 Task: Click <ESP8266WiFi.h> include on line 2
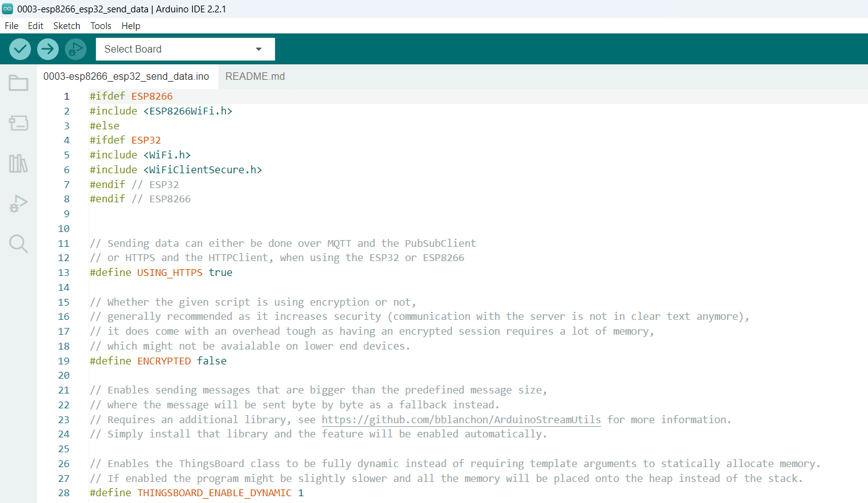pos(188,111)
